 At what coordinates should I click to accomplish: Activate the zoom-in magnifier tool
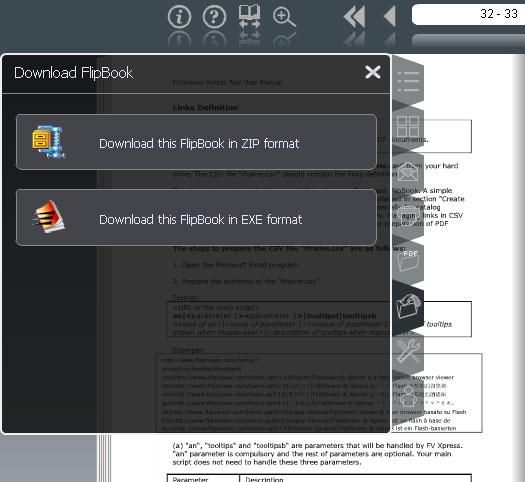tap(284, 17)
